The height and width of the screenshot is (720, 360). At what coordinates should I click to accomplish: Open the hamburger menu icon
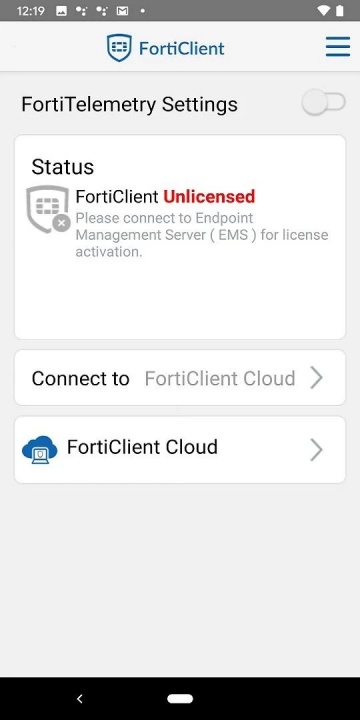point(338,47)
